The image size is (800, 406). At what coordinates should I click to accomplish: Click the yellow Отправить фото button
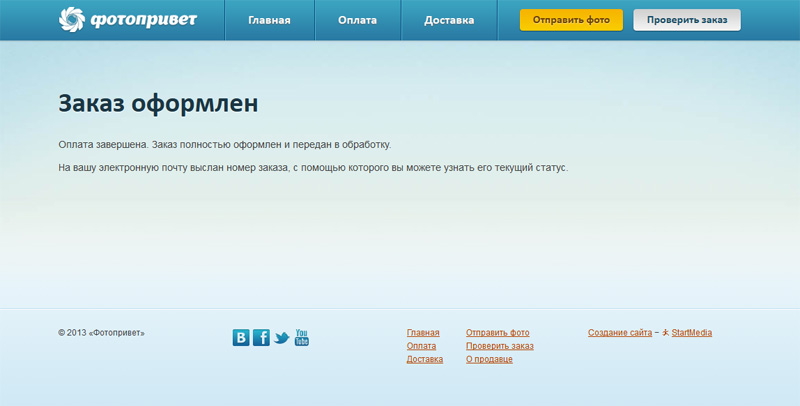(x=571, y=20)
